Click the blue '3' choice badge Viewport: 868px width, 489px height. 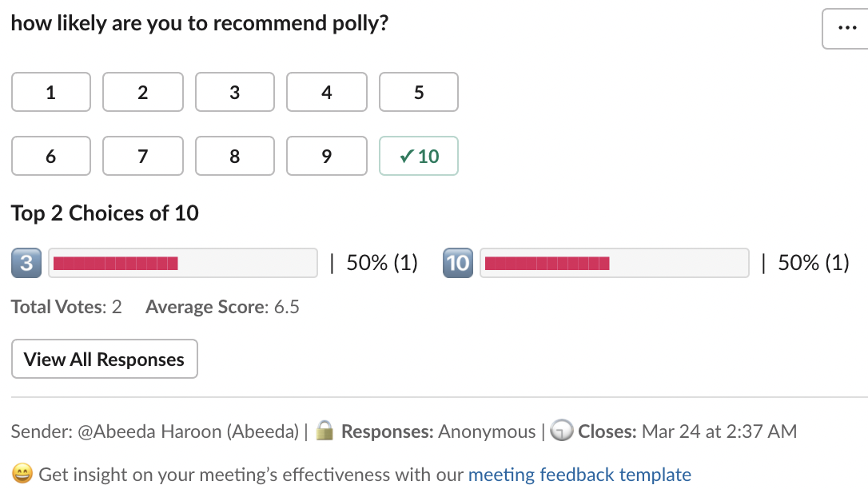point(26,262)
